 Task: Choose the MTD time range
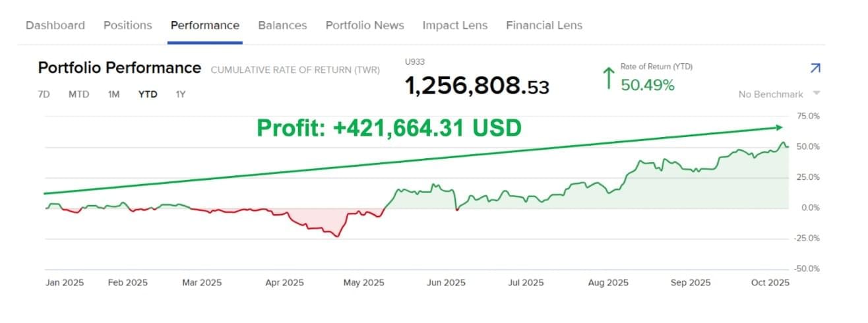(78, 94)
